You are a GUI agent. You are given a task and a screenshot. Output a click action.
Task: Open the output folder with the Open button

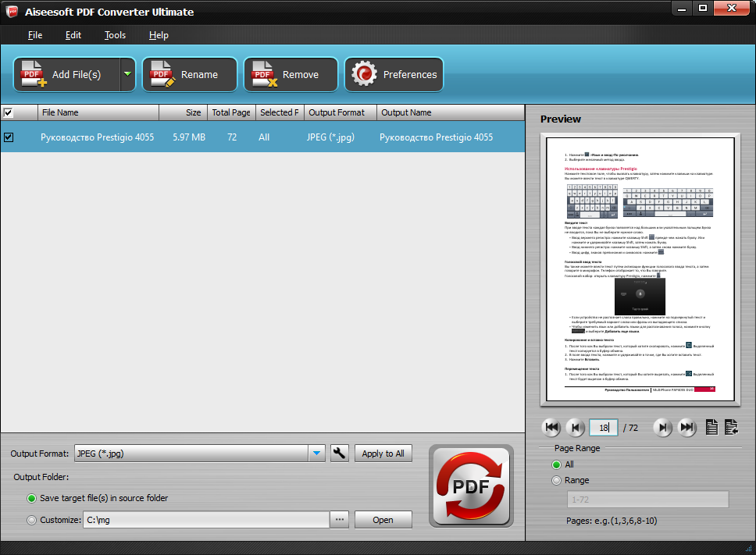(383, 519)
